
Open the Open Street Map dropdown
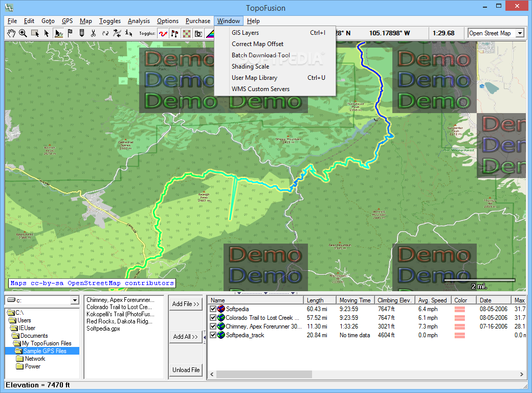click(520, 33)
